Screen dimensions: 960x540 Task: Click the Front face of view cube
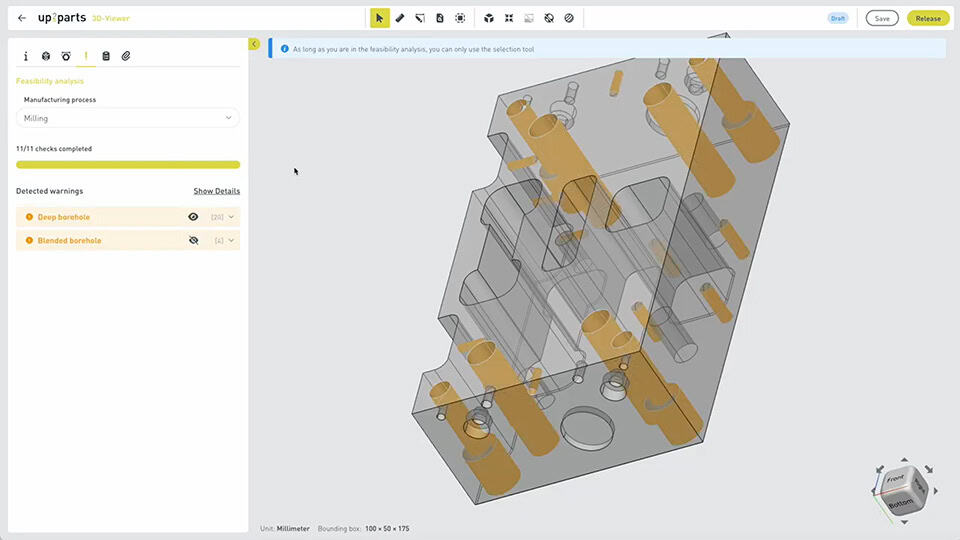(x=896, y=478)
